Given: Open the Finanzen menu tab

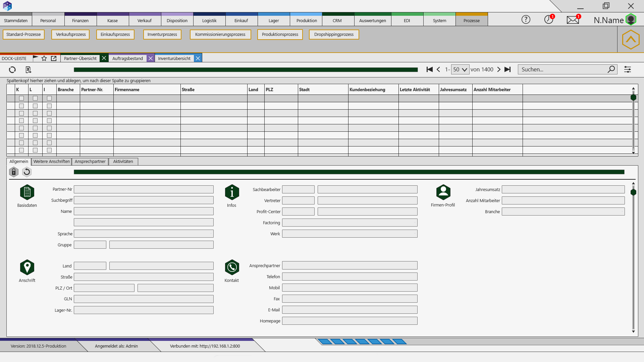Looking at the screenshot, I should [x=80, y=20].
